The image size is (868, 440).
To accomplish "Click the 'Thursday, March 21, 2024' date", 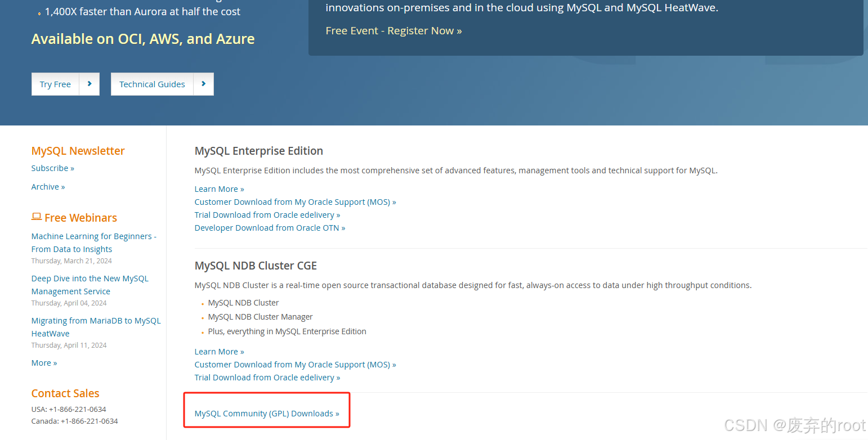I will pyautogui.click(x=71, y=261).
